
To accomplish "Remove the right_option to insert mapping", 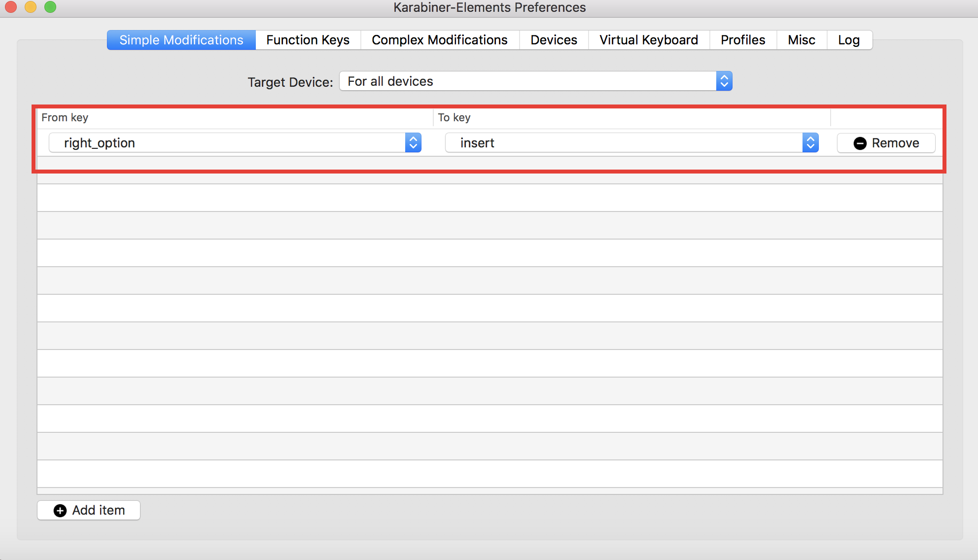I will tap(886, 143).
